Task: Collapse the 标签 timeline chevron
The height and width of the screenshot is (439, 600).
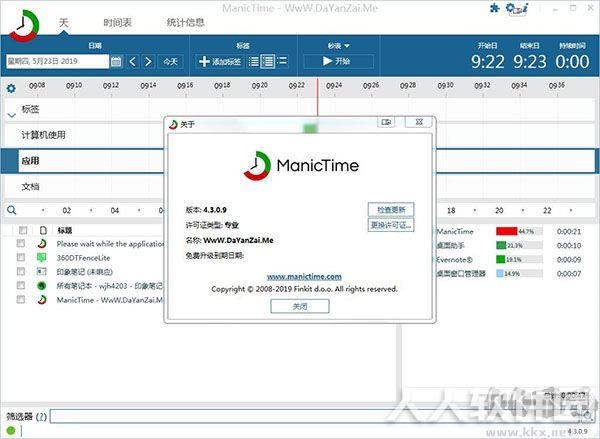Action: 12,115
